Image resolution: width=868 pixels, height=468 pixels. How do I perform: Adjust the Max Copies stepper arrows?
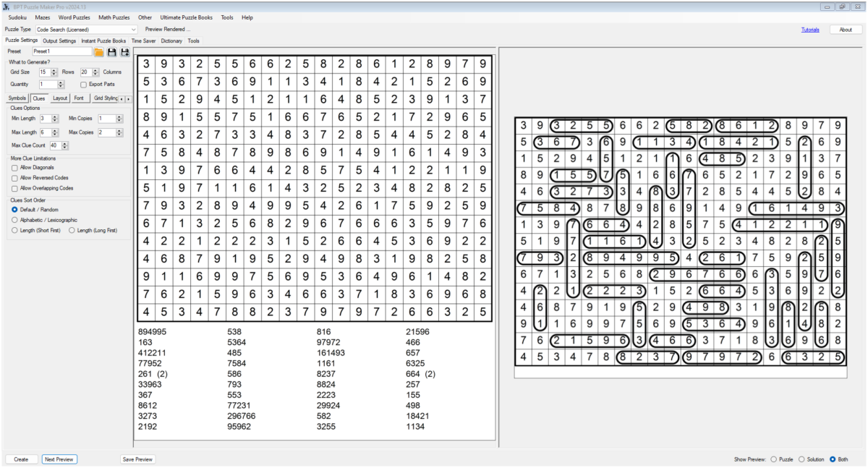tap(119, 132)
